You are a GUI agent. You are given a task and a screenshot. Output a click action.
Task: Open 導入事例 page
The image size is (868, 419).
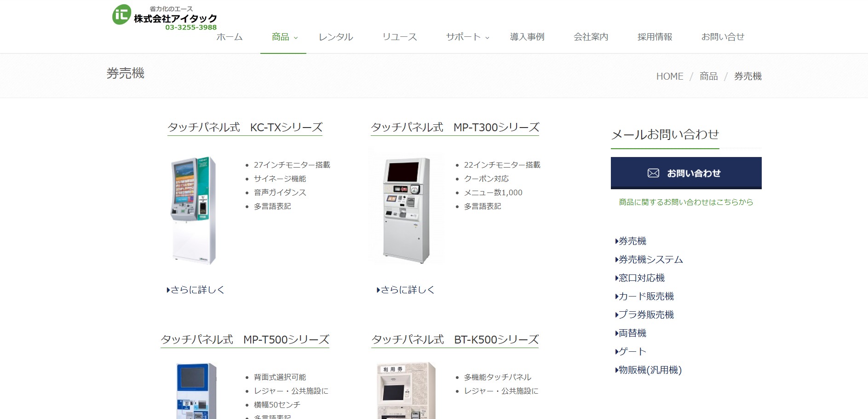[x=527, y=37]
